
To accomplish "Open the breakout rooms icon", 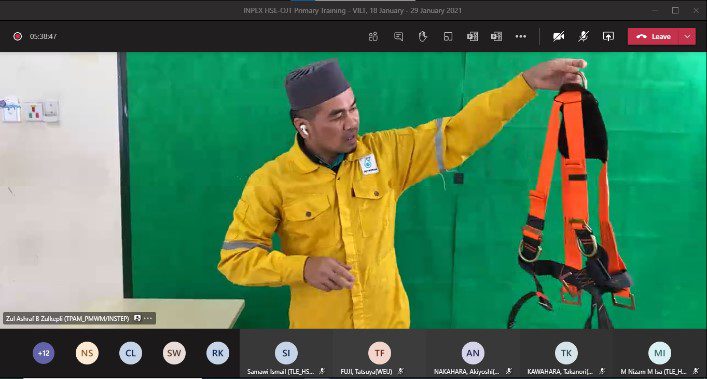I will tap(448, 37).
